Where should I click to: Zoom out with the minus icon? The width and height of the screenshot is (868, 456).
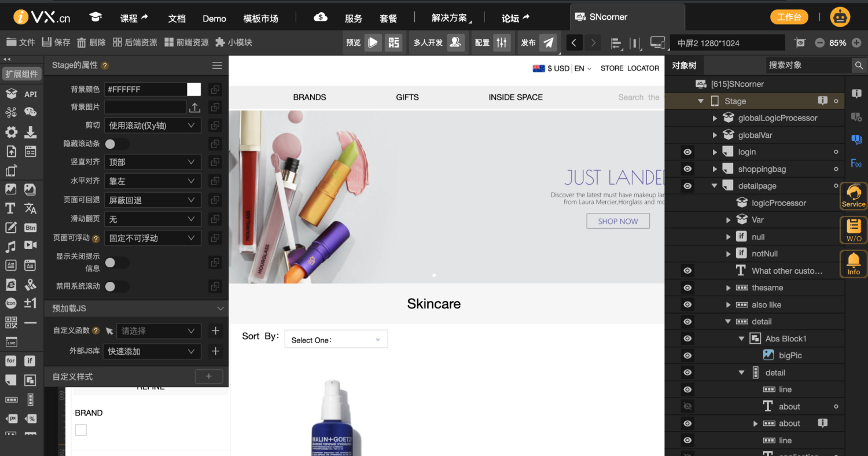pos(819,43)
